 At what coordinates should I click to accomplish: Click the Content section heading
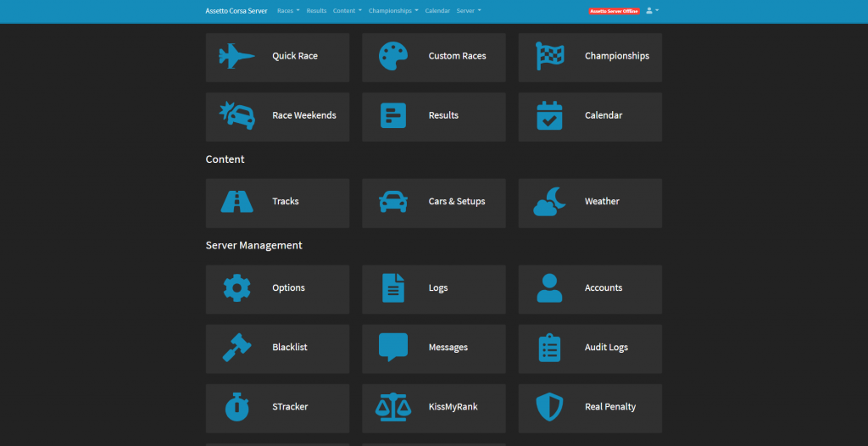(225, 159)
